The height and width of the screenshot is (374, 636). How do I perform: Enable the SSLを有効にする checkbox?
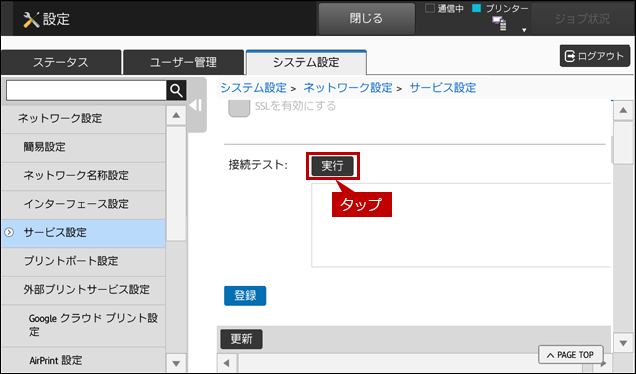[239, 107]
